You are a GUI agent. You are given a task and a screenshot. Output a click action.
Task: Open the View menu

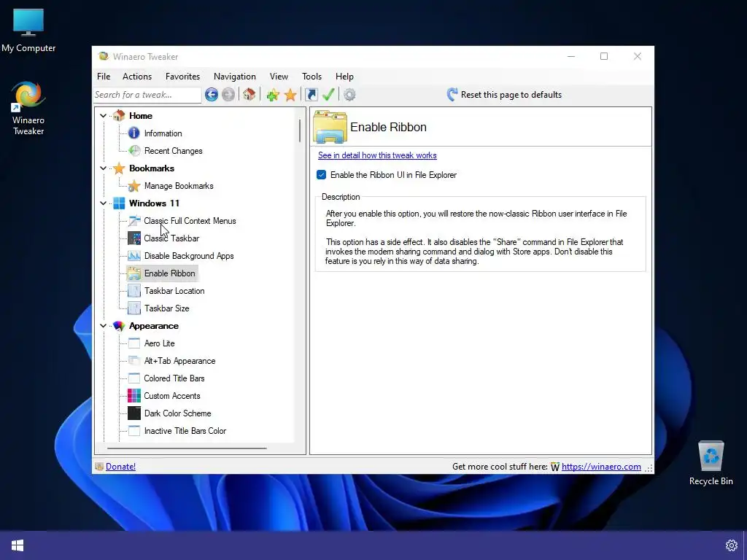click(x=279, y=77)
